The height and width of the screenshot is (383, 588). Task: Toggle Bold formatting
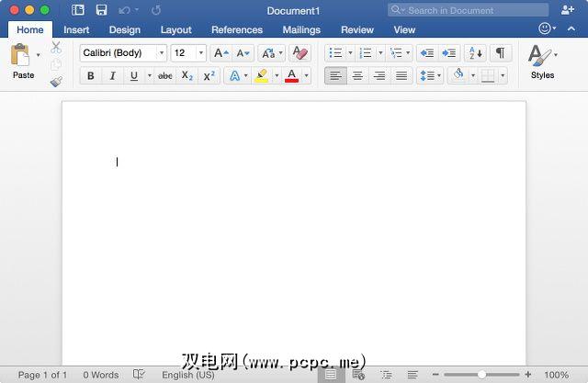click(90, 76)
